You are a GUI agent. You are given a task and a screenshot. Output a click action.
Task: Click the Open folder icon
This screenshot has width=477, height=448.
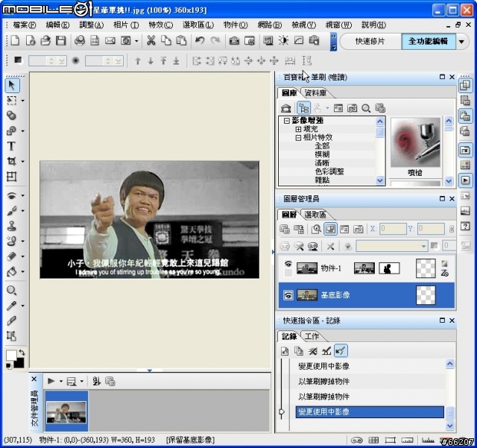45,40
